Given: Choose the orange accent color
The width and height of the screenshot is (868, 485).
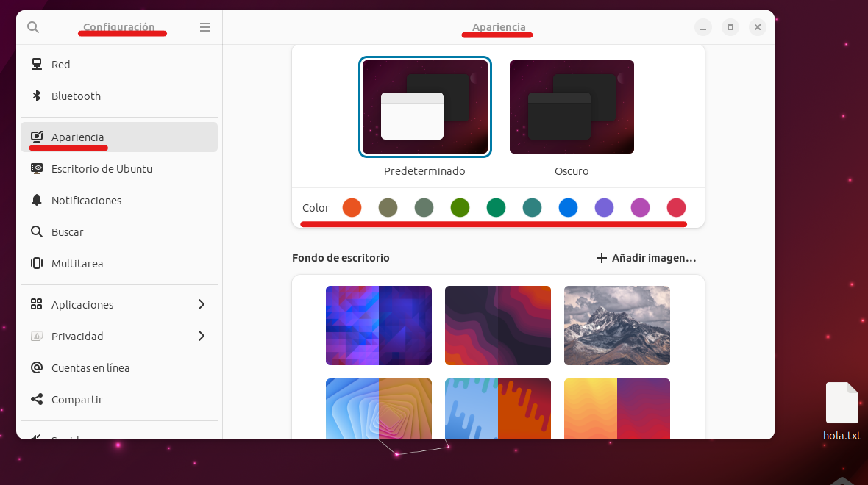Looking at the screenshot, I should pos(352,208).
